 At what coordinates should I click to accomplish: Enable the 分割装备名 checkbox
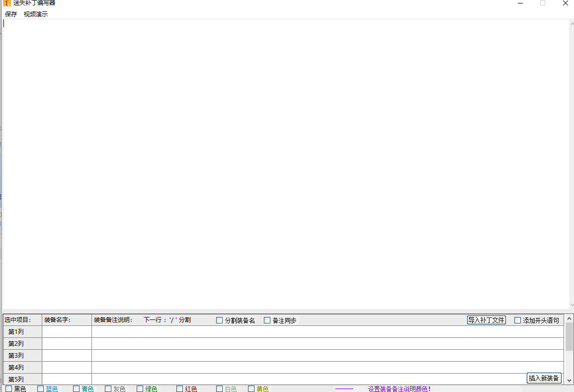[220, 320]
